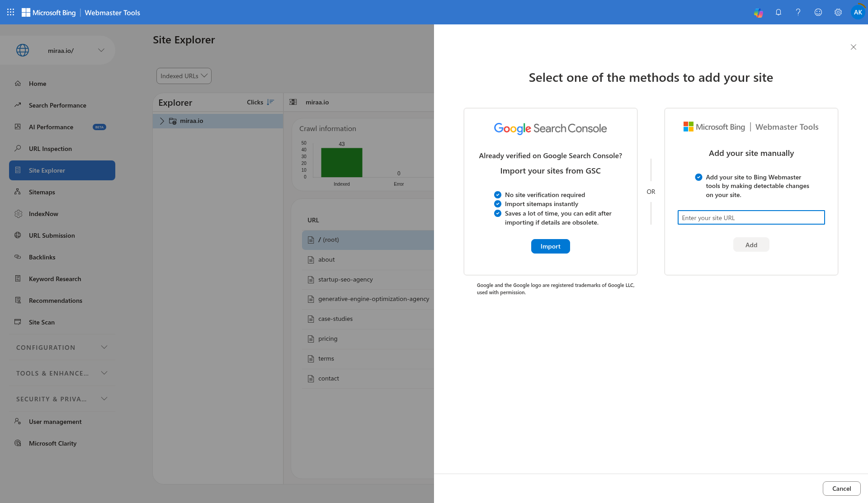Open URL Inspection in sidebar
Image resolution: width=868 pixels, height=503 pixels.
coord(62,149)
